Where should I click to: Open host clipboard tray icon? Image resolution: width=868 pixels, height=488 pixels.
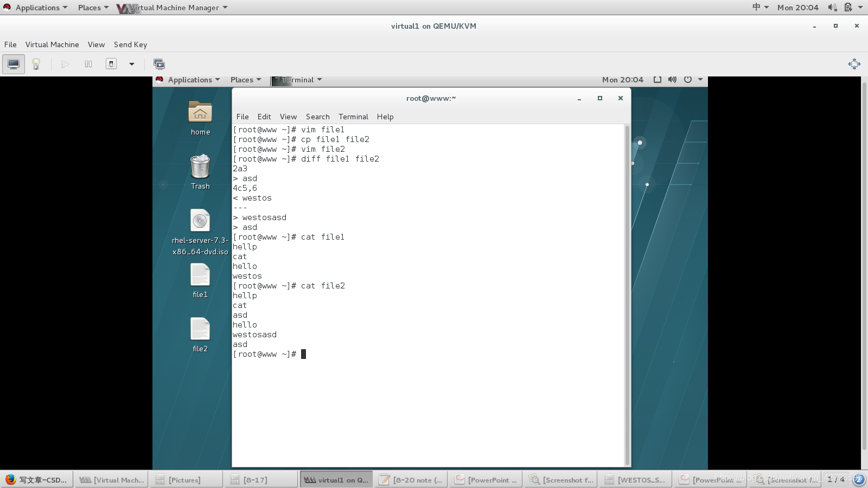(848, 7)
